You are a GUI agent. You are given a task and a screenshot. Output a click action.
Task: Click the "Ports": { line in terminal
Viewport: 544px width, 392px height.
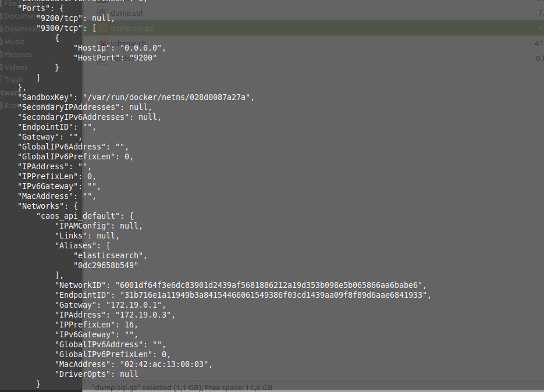pyautogui.click(x=41, y=8)
